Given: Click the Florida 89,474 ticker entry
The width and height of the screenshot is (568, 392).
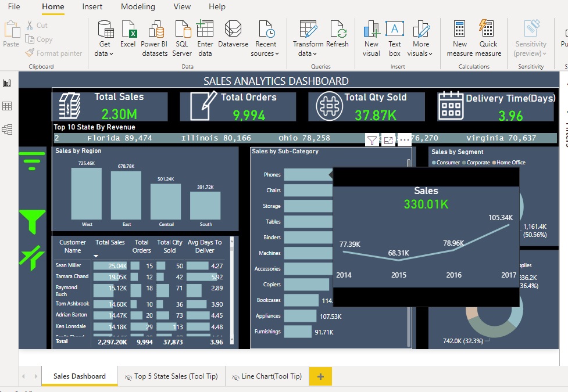Looking at the screenshot, I should [x=120, y=138].
